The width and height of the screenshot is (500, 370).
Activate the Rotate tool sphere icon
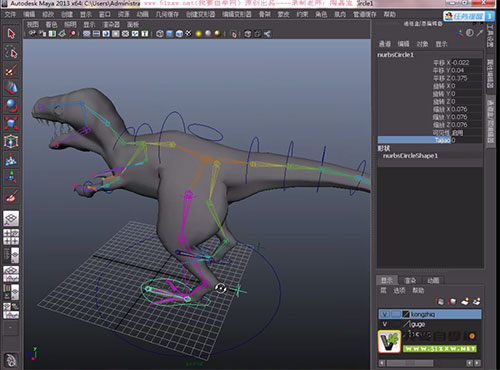pyautogui.click(x=11, y=106)
